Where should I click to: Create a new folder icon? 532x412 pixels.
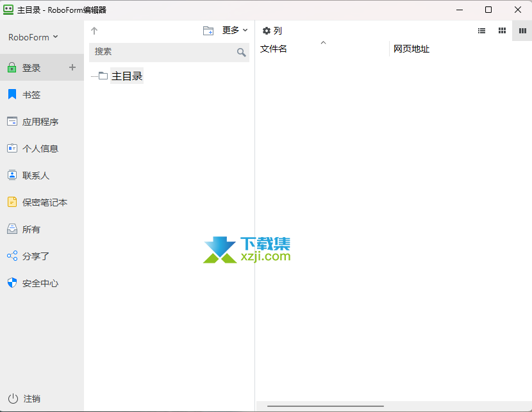tap(208, 31)
